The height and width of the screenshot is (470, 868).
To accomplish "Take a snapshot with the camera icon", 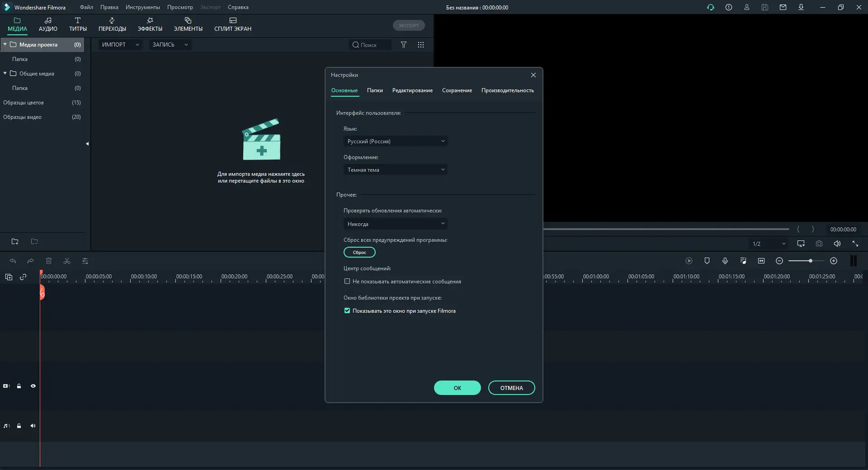I will [819, 244].
